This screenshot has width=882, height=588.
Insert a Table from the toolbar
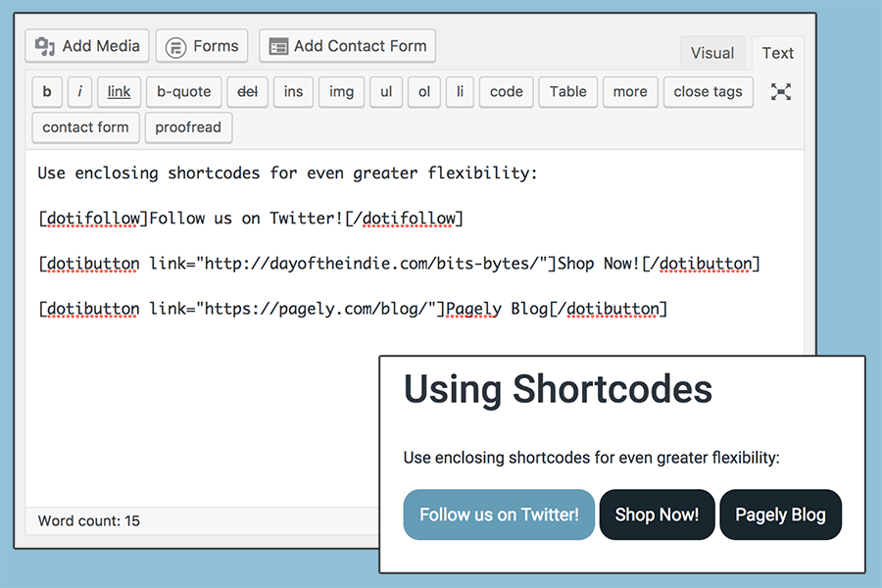[x=567, y=91]
